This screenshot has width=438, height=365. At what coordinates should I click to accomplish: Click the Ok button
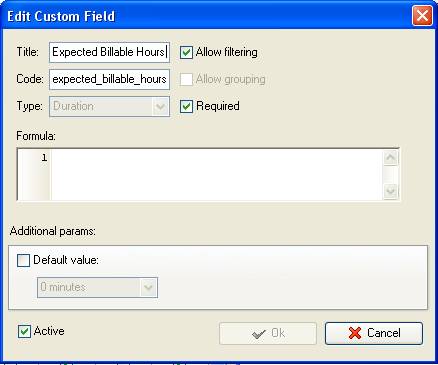[x=268, y=333]
